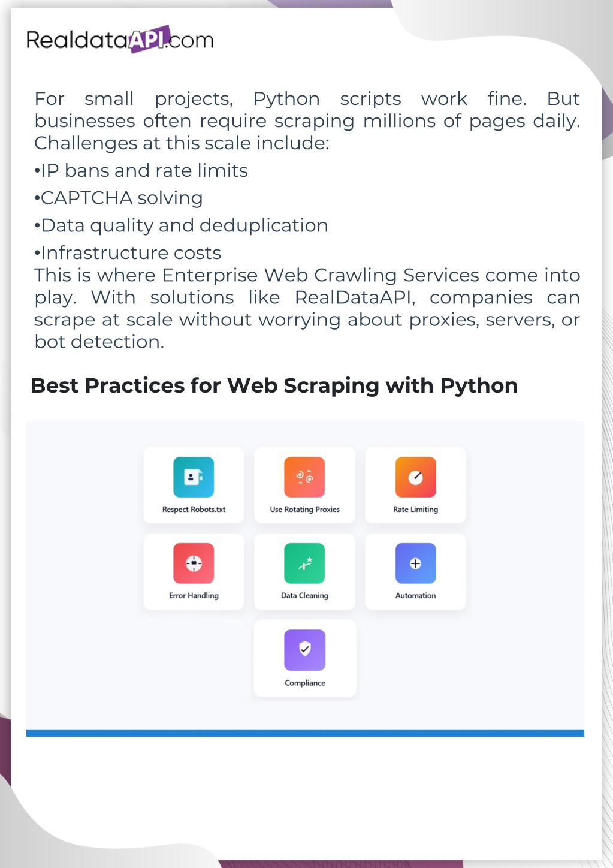Click the Best Practices for Web Scraping heading

point(274,385)
